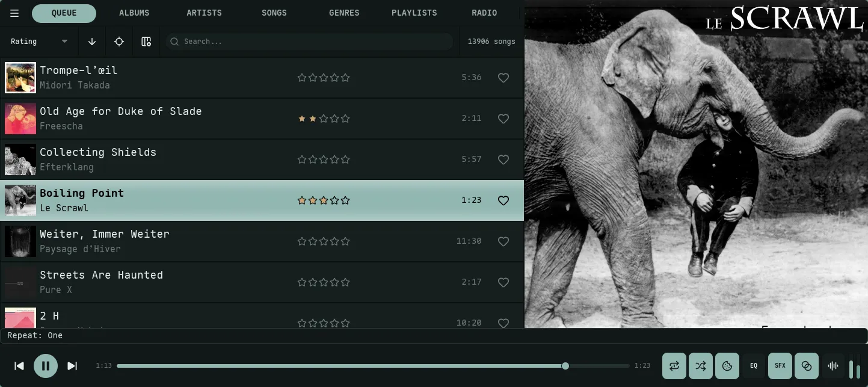Favorite Collecting Shields with heart icon
Screen dimensions: 868x387
coord(503,159)
